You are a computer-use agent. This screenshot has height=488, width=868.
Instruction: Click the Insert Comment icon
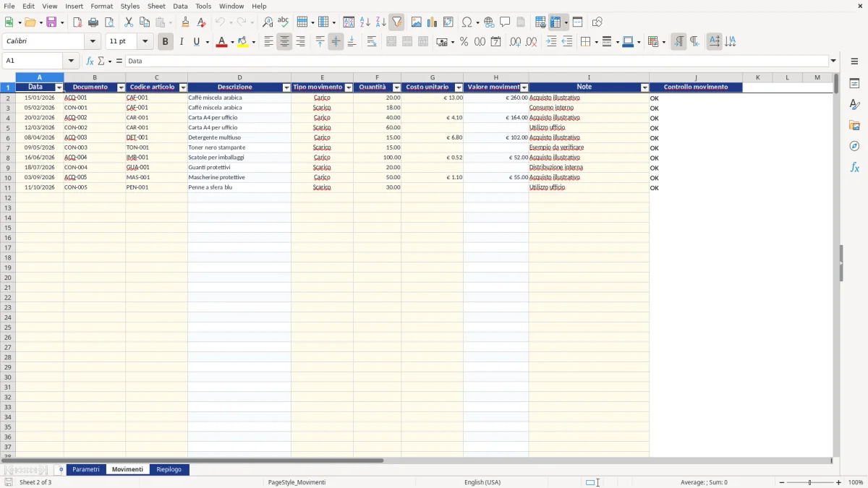[x=505, y=22]
